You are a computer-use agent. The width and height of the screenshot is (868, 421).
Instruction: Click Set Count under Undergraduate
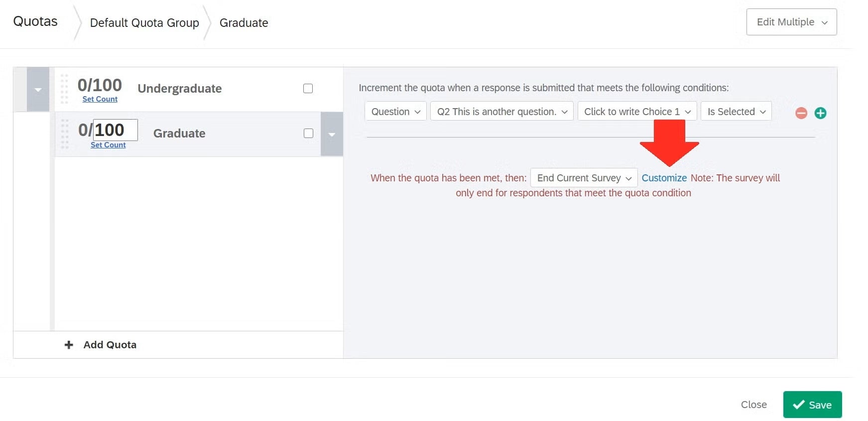(x=100, y=99)
